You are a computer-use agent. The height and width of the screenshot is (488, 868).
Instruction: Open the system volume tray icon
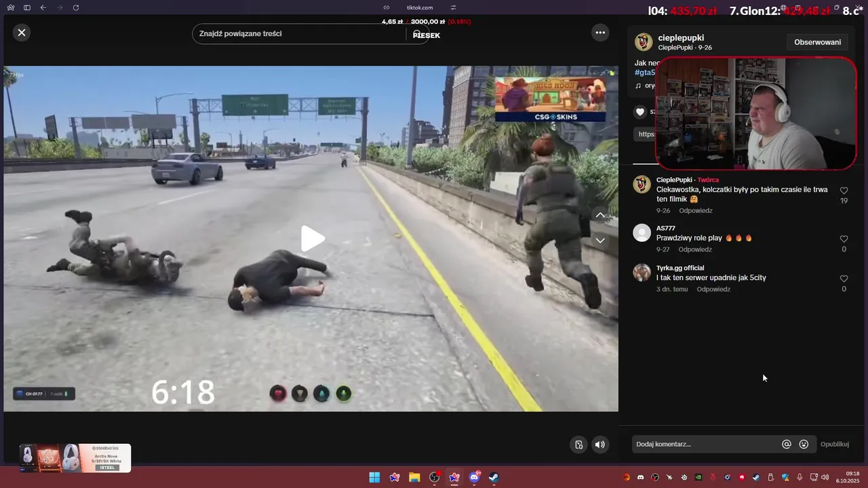[825, 478]
